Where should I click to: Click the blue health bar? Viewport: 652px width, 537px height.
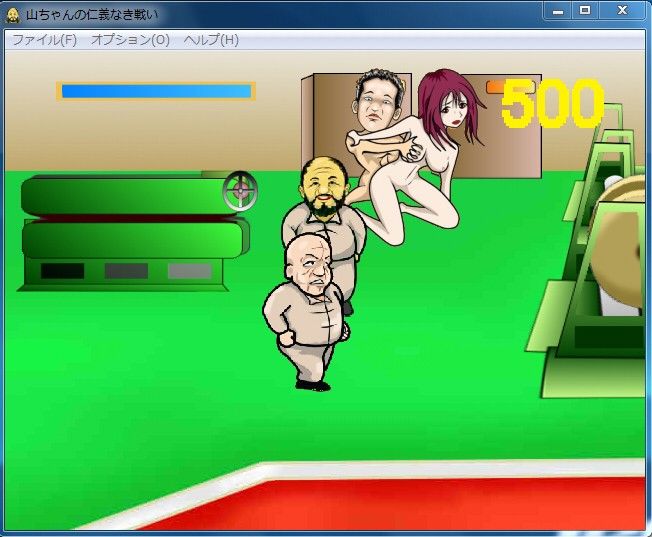(x=156, y=91)
